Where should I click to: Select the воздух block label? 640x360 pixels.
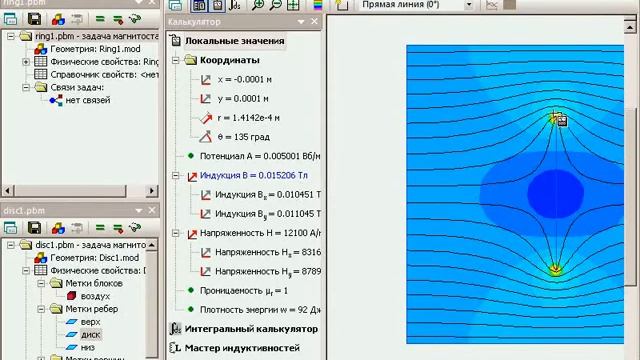95,296
